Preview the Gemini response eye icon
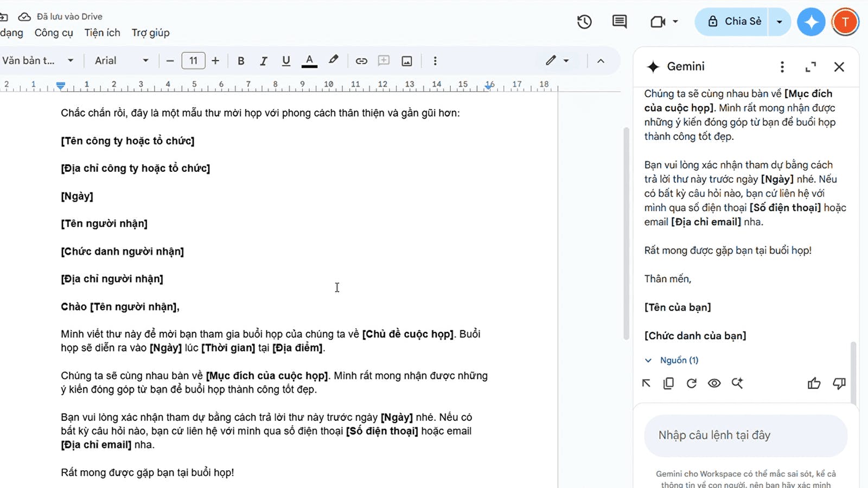This screenshot has height=488, width=868. (x=714, y=383)
